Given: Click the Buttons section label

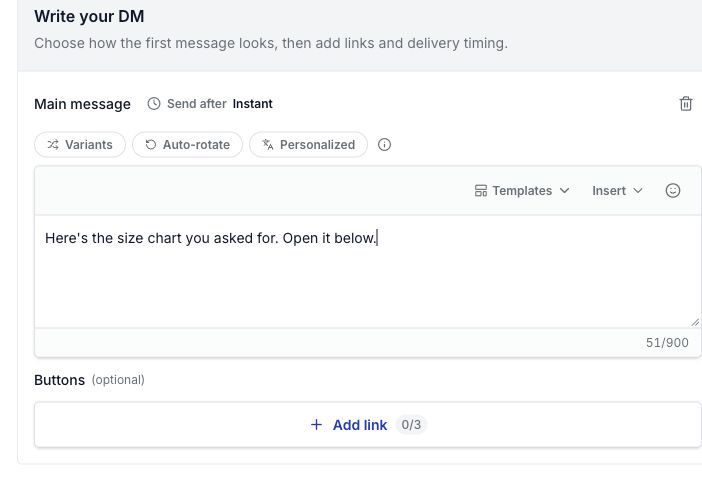Looking at the screenshot, I should click(60, 380).
